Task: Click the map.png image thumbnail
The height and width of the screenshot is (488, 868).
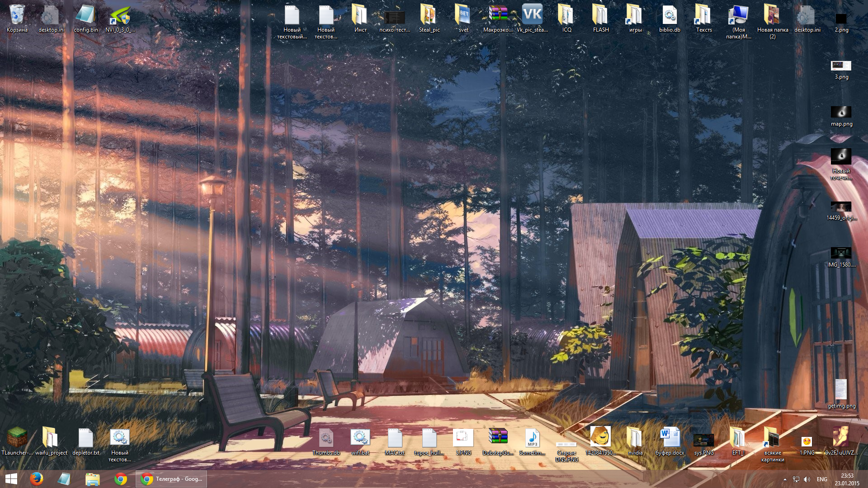Action: pyautogui.click(x=841, y=112)
